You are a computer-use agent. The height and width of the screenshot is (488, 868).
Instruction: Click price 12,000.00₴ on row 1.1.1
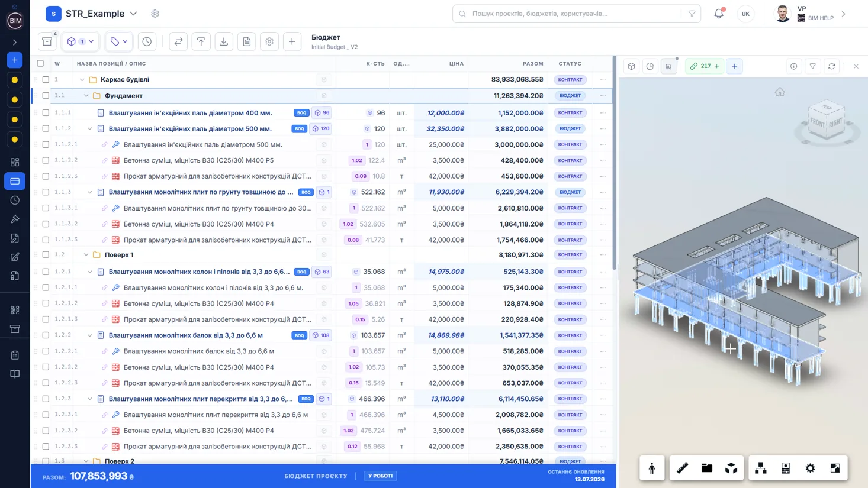[x=446, y=112]
